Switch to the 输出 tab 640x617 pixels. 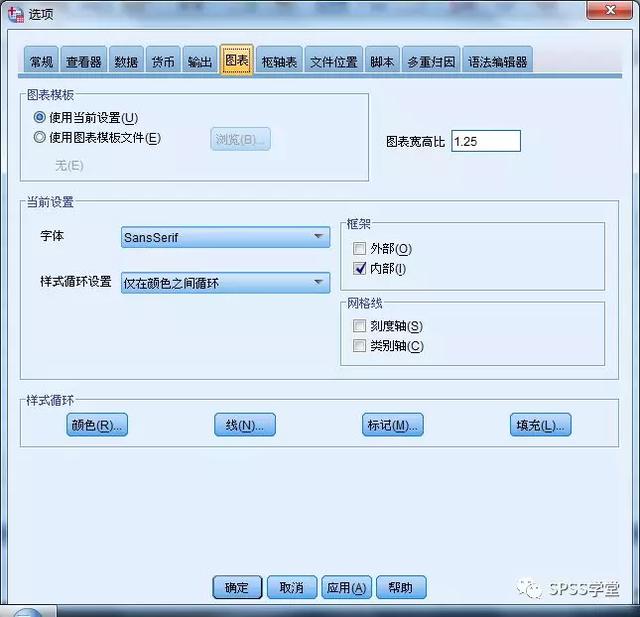200,61
